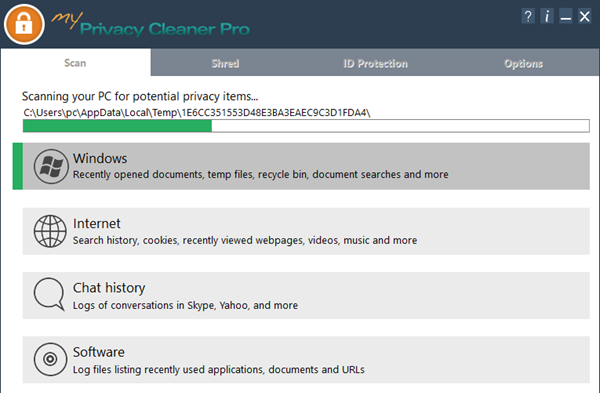Click the scanned Temp folder path text
The width and height of the screenshot is (600, 393).
point(197,113)
